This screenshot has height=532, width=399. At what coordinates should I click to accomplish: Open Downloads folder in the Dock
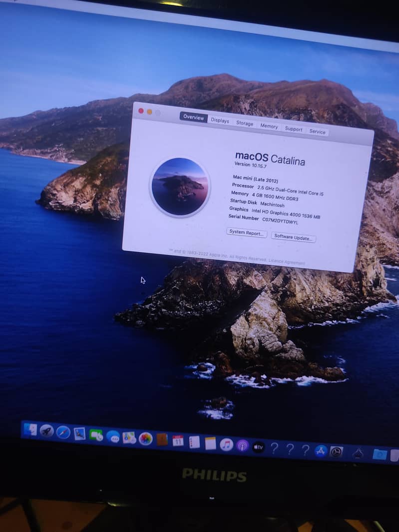[x=380, y=454]
